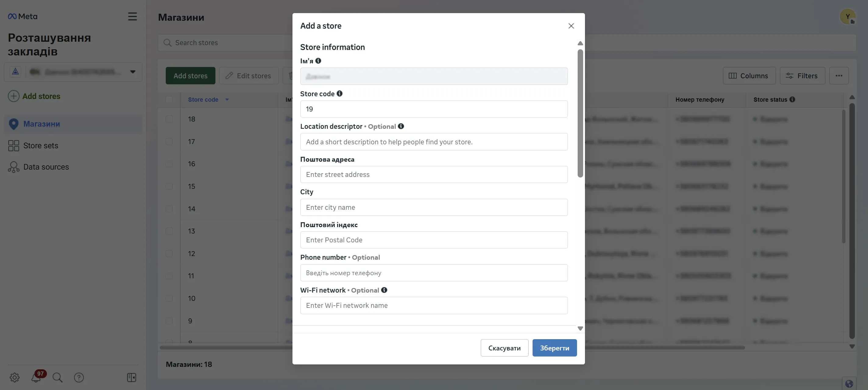Select the checkbox for store 15
This screenshot has width=868, height=390.
(169, 187)
